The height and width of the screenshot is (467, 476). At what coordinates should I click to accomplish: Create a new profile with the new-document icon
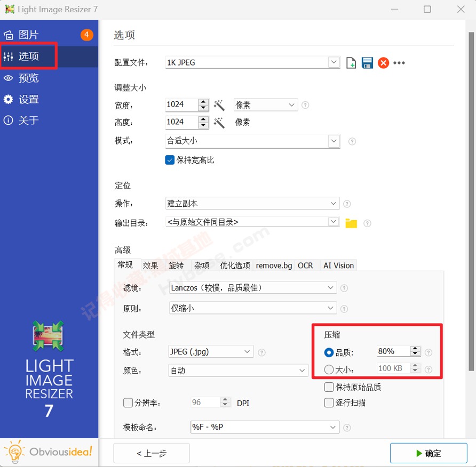coord(351,62)
